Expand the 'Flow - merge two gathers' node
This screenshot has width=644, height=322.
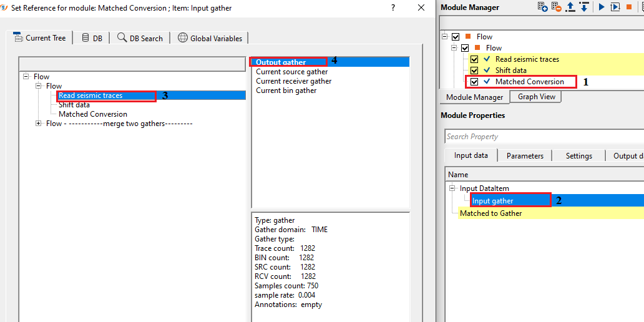[39, 123]
